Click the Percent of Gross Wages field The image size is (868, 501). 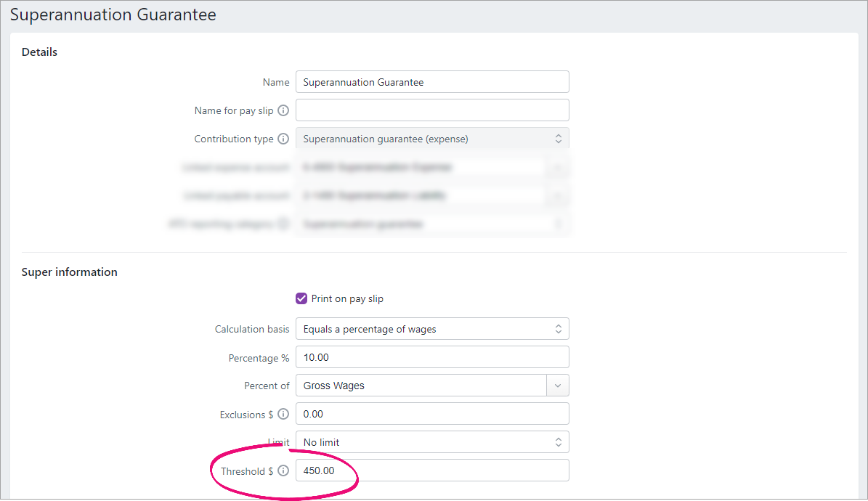(x=420, y=386)
